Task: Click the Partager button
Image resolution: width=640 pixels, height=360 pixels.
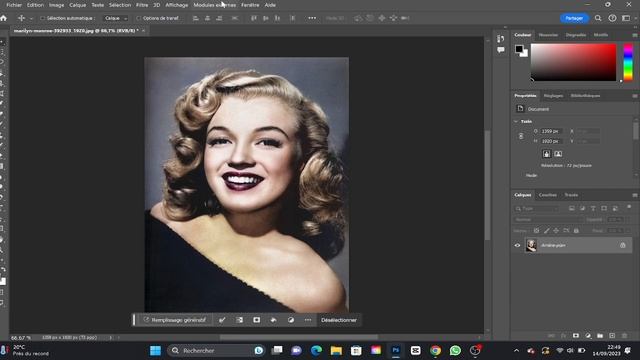Action: tap(574, 18)
